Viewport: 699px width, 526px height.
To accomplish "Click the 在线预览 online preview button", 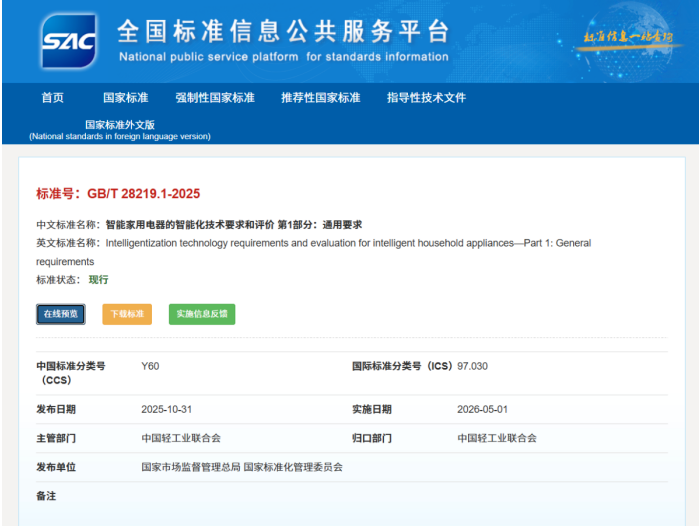I will point(61,314).
